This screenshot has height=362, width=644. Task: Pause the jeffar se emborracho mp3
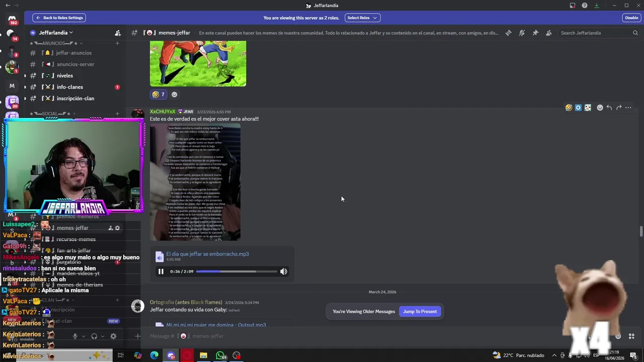click(161, 271)
